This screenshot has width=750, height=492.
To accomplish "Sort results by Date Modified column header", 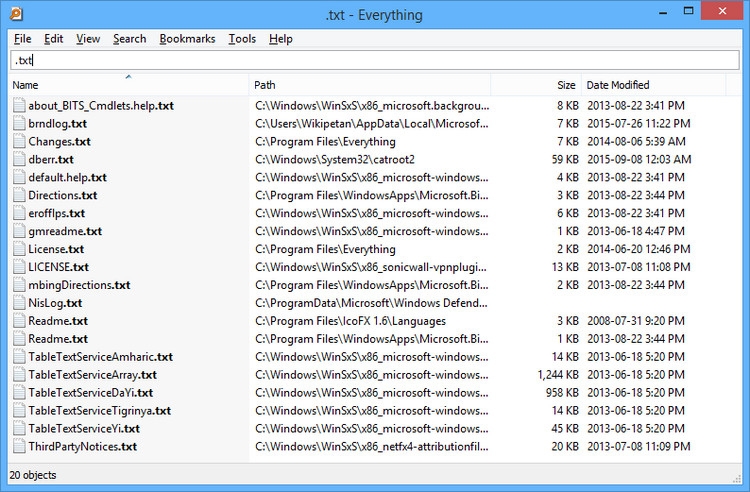I will pos(654,85).
